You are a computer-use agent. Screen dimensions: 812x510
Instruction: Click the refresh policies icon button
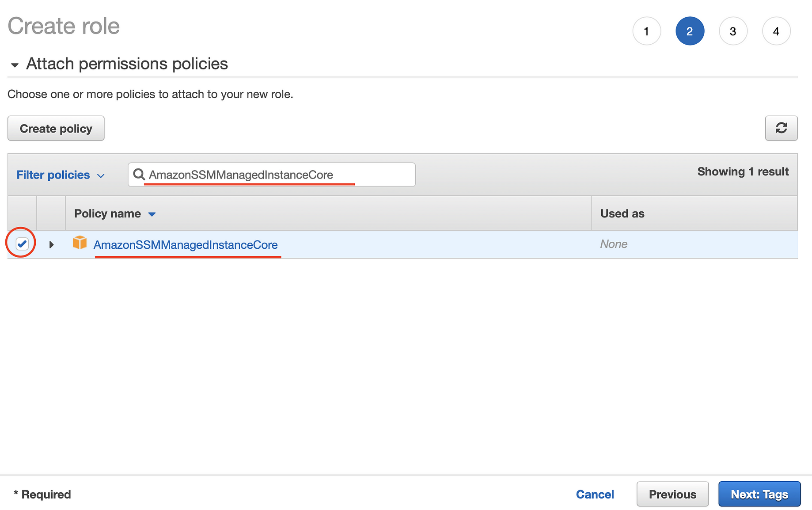(x=781, y=128)
